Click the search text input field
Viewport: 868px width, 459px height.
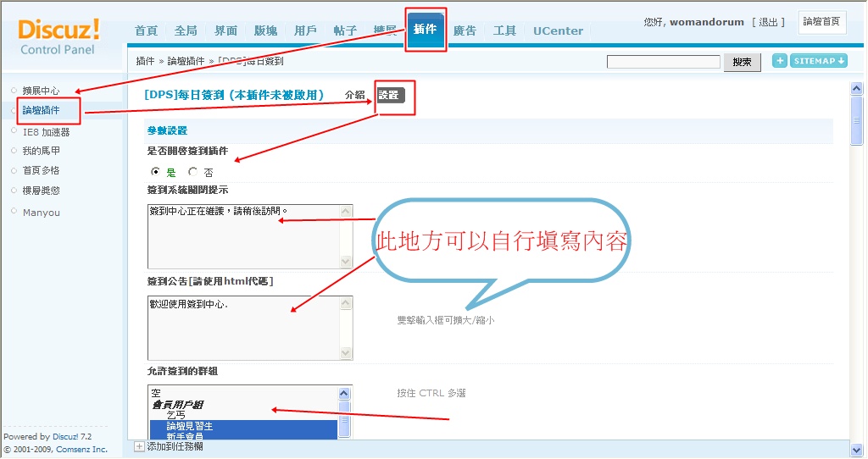[663, 62]
